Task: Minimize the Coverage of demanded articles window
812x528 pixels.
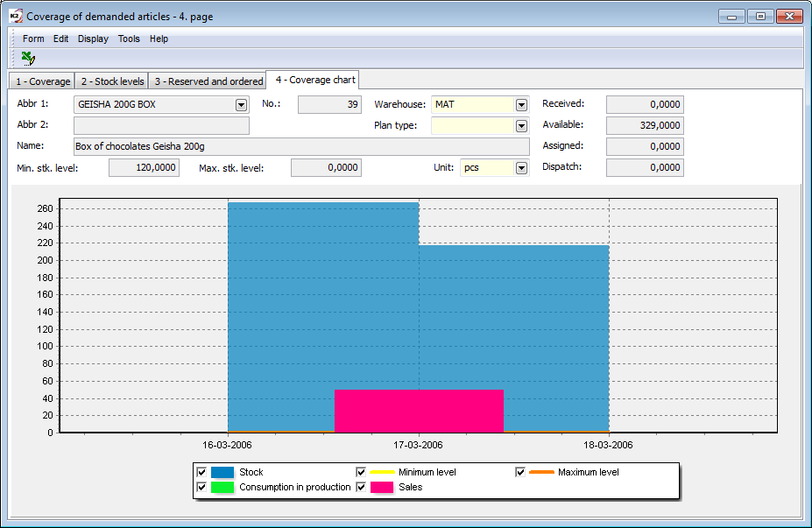Action: (731, 17)
